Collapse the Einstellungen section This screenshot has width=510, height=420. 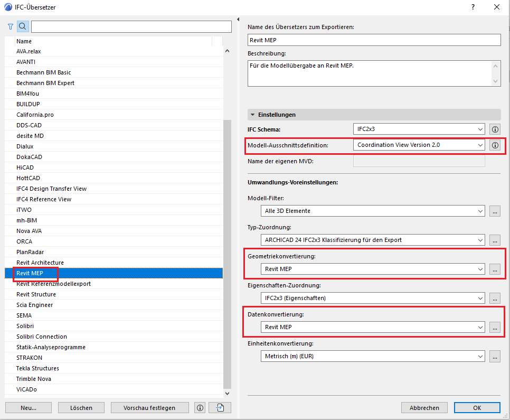[253, 115]
